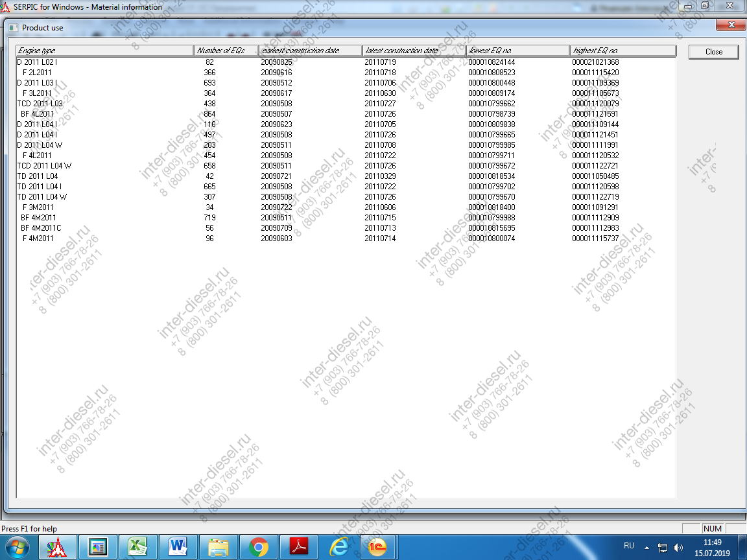The height and width of the screenshot is (560, 747).
Task: Click highest EQ no. column header
Action: pyautogui.click(x=623, y=51)
